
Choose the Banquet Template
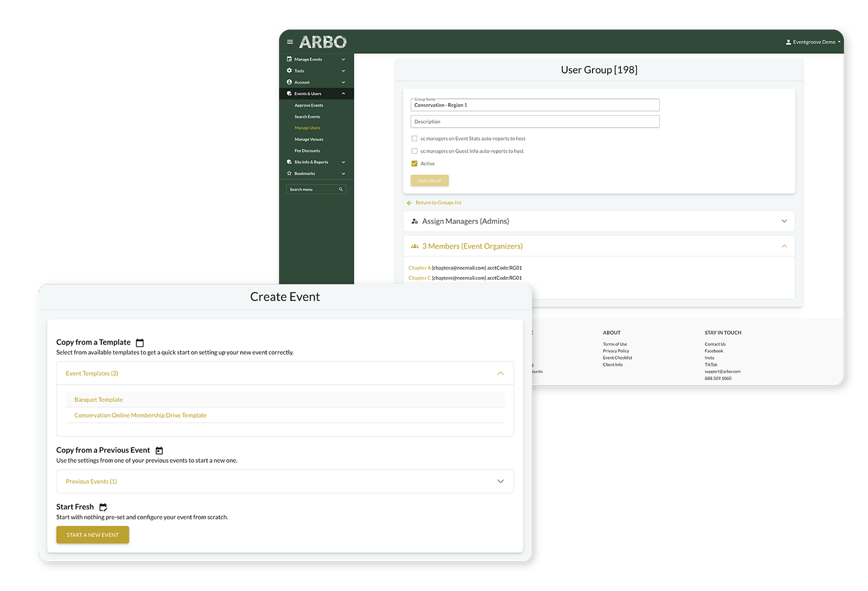[99, 400]
